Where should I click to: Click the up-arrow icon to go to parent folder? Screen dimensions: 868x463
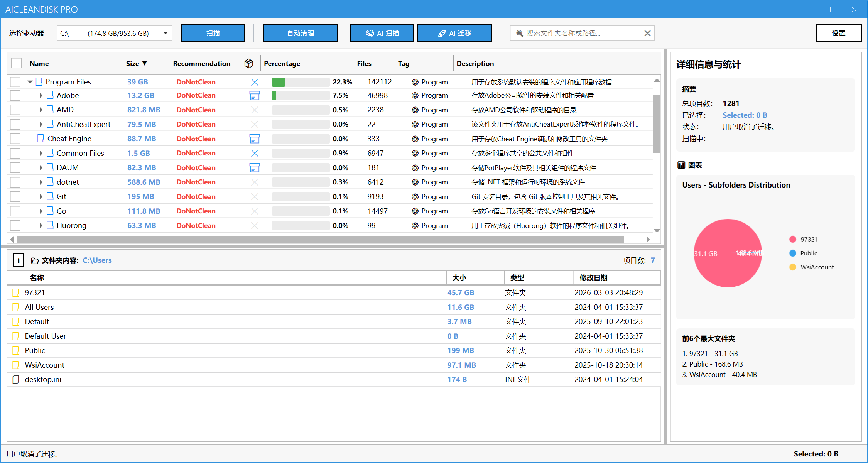(18, 260)
